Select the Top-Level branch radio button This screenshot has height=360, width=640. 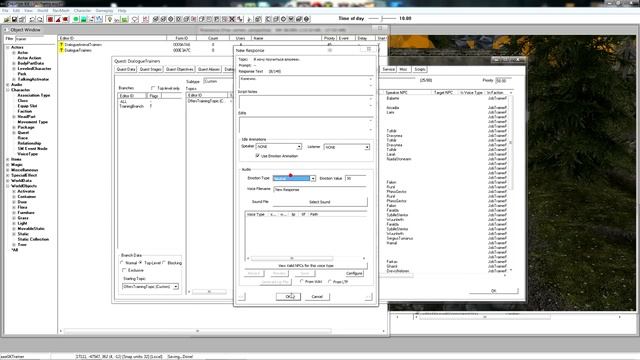pos(140,263)
